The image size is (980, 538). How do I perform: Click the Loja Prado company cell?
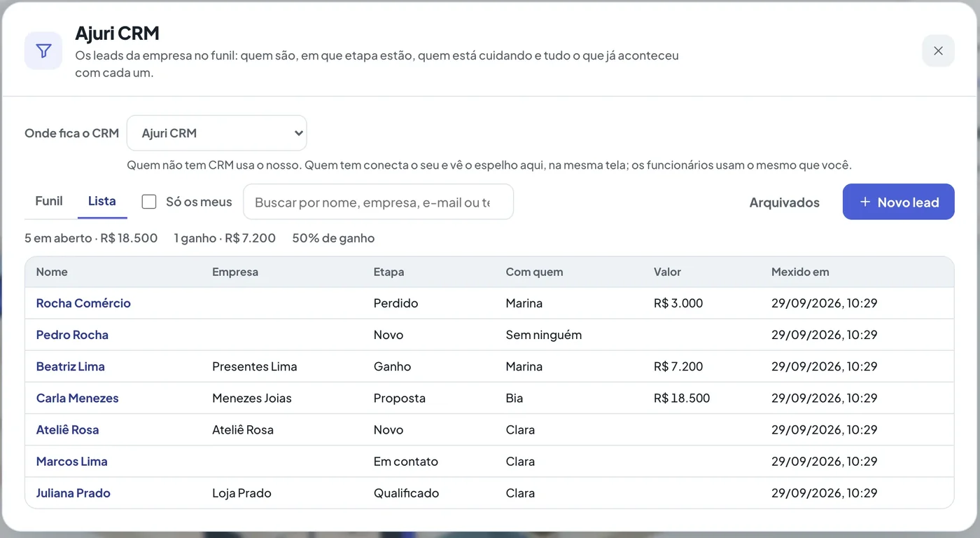click(x=241, y=492)
